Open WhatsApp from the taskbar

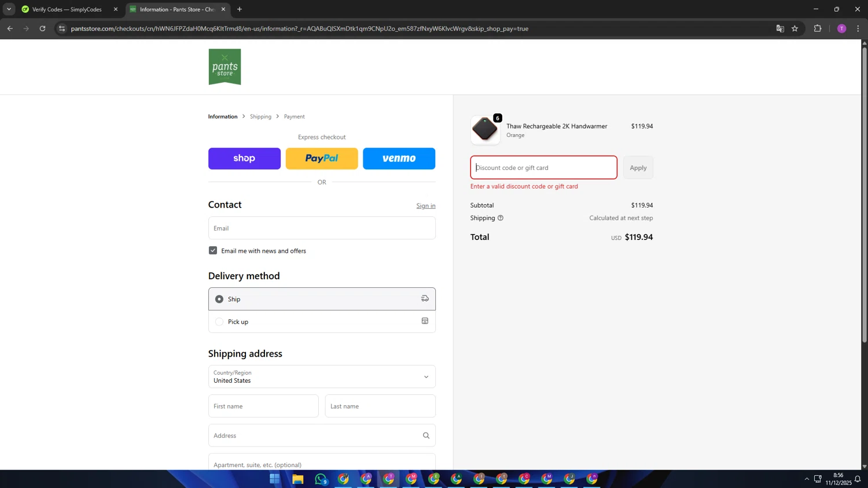click(x=321, y=479)
